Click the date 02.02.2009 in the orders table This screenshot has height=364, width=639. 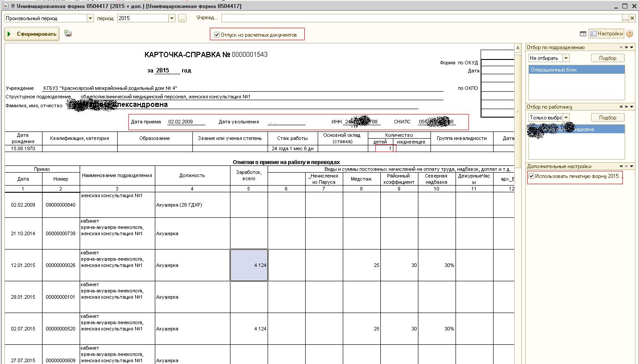(x=23, y=205)
